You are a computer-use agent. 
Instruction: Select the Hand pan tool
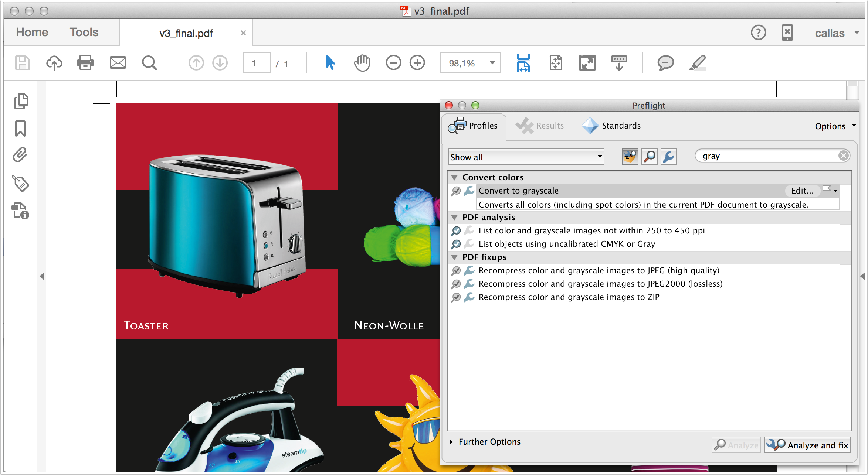tap(362, 63)
